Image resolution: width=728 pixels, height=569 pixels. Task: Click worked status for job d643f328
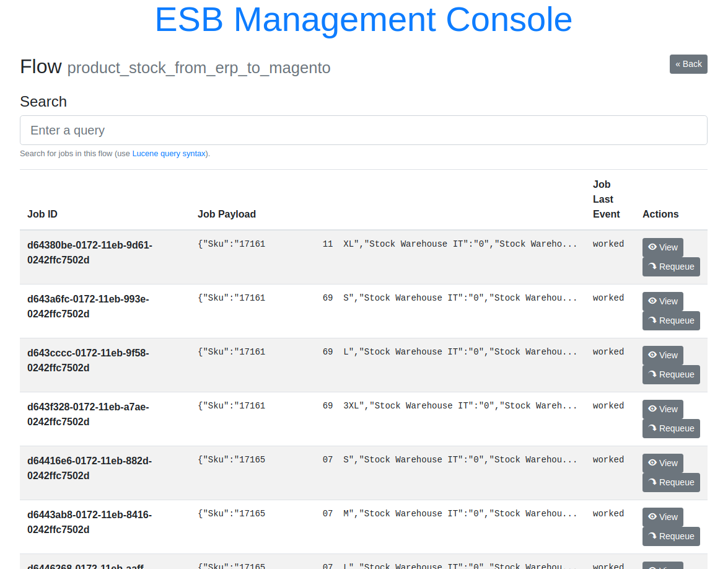(608, 405)
